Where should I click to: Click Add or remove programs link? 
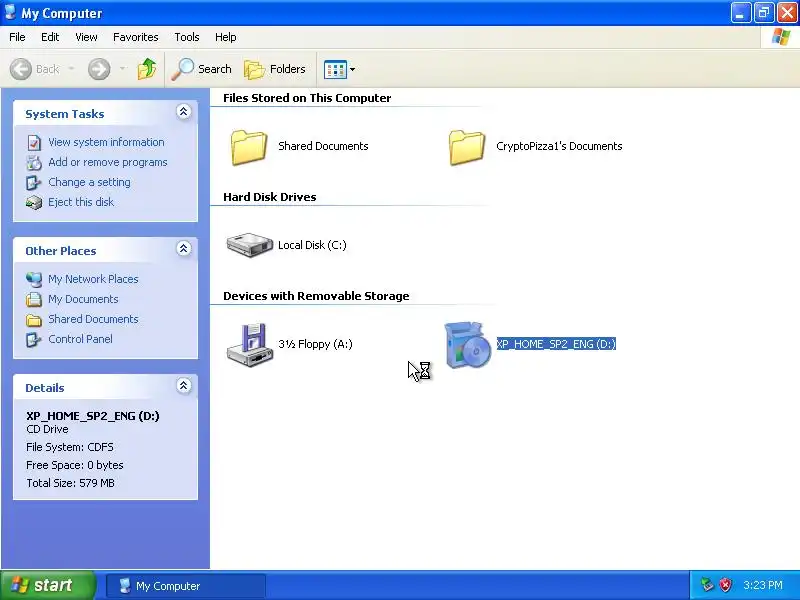(x=108, y=162)
